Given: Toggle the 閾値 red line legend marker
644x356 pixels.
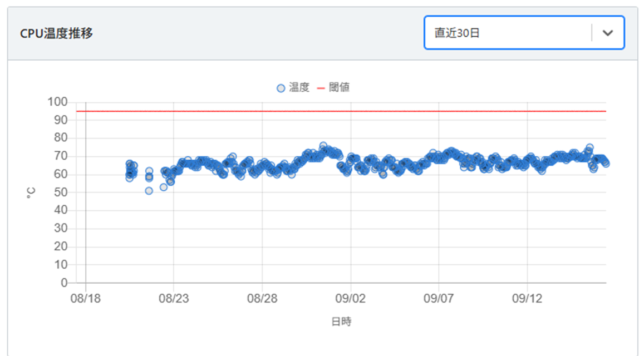Looking at the screenshot, I should click(x=321, y=88).
